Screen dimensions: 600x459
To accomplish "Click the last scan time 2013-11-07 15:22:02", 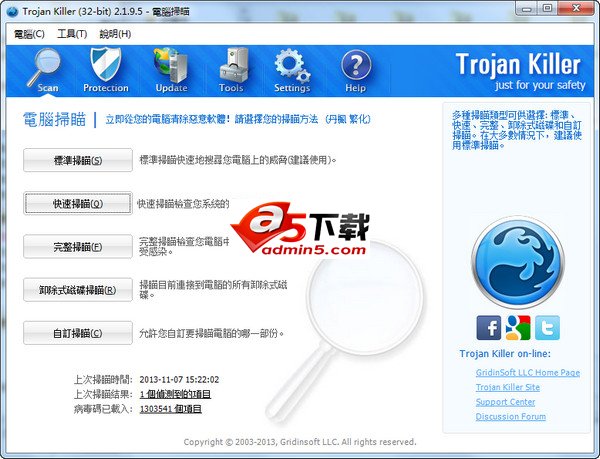I will coord(179,380).
